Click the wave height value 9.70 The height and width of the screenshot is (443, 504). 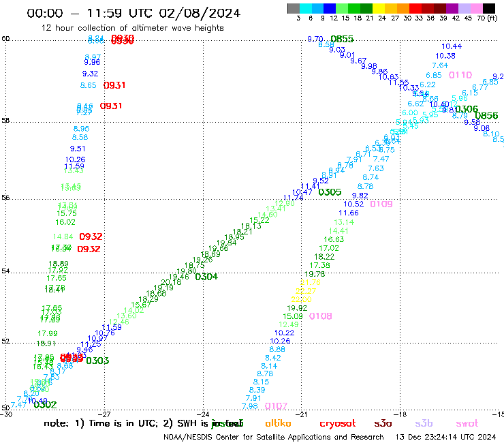pyautogui.click(x=315, y=39)
